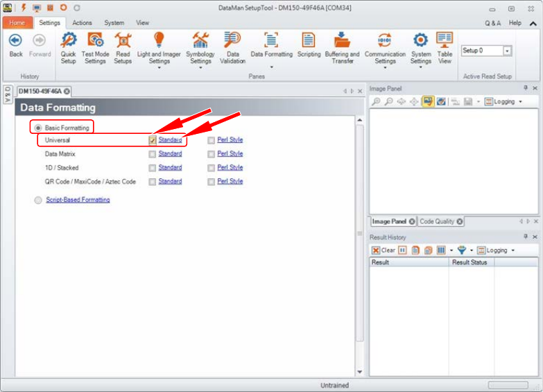This screenshot has width=543, height=392.
Task: Switch to the System ribbon tab
Action: 114,23
